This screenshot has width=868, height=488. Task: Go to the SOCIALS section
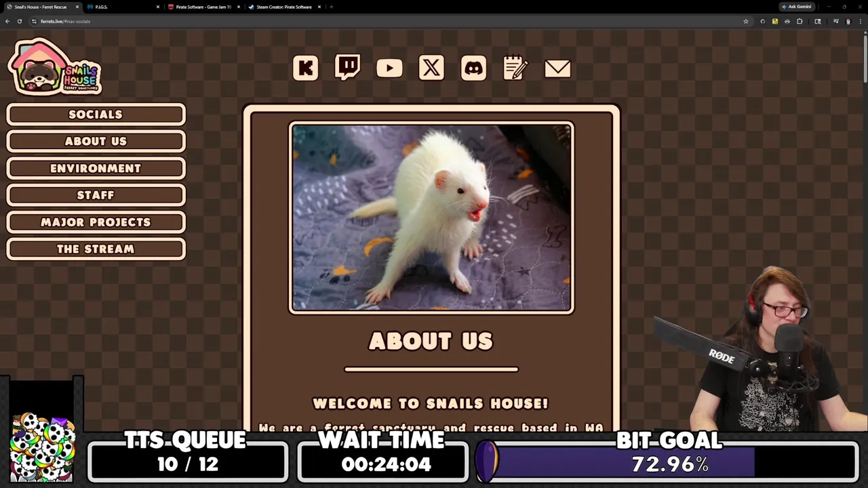[96, 115]
